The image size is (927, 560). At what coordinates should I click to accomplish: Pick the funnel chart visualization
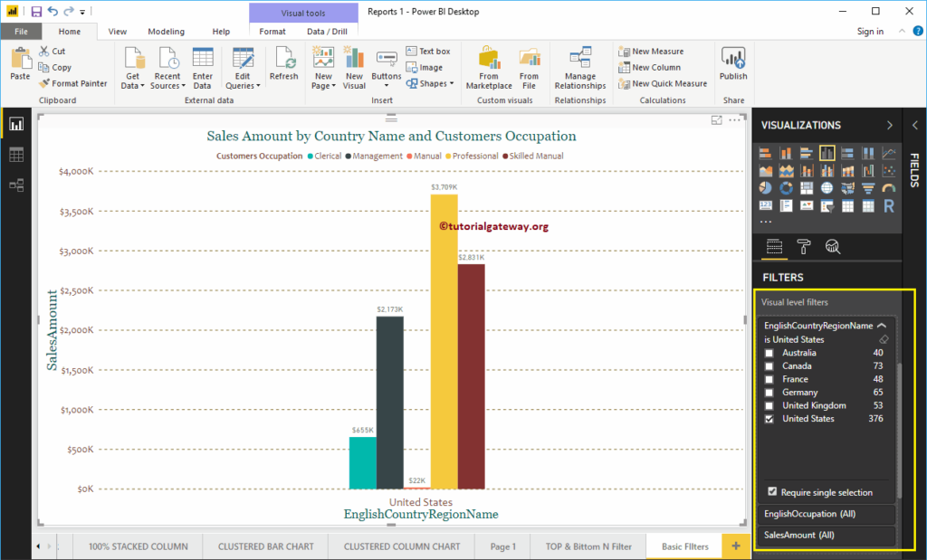click(868, 188)
